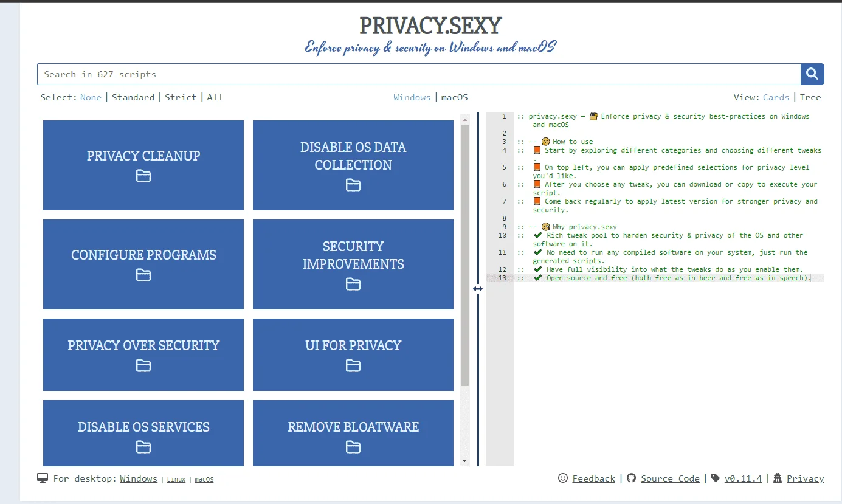Open the Source Code link
842x504 pixels.
point(671,478)
